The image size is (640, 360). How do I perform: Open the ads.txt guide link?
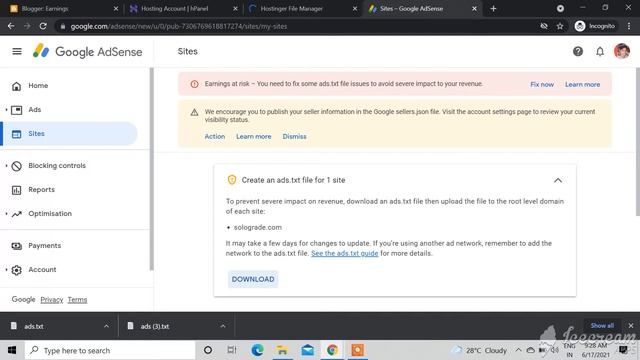pyautogui.click(x=344, y=253)
